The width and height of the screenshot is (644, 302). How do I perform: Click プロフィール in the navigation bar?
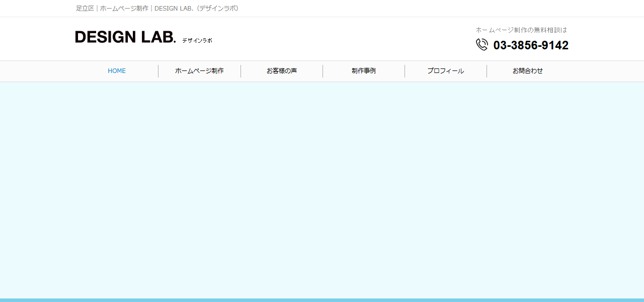(446, 70)
